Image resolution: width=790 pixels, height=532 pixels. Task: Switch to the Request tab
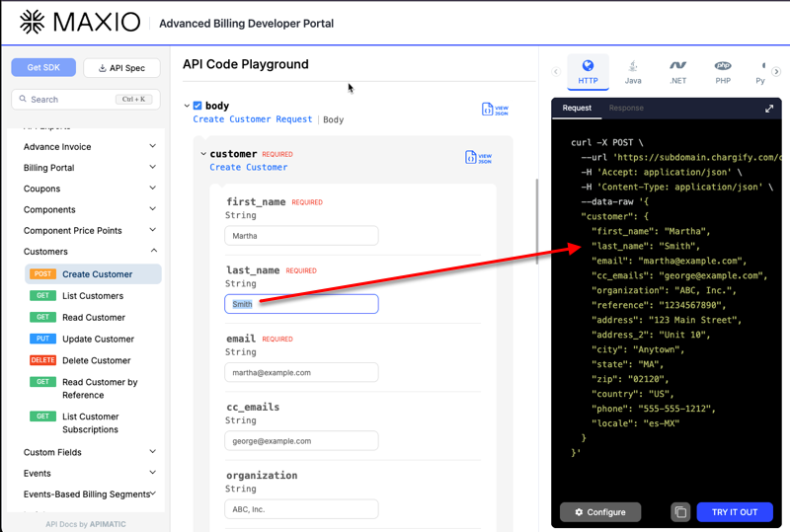pyautogui.click(x=577, y=108)
